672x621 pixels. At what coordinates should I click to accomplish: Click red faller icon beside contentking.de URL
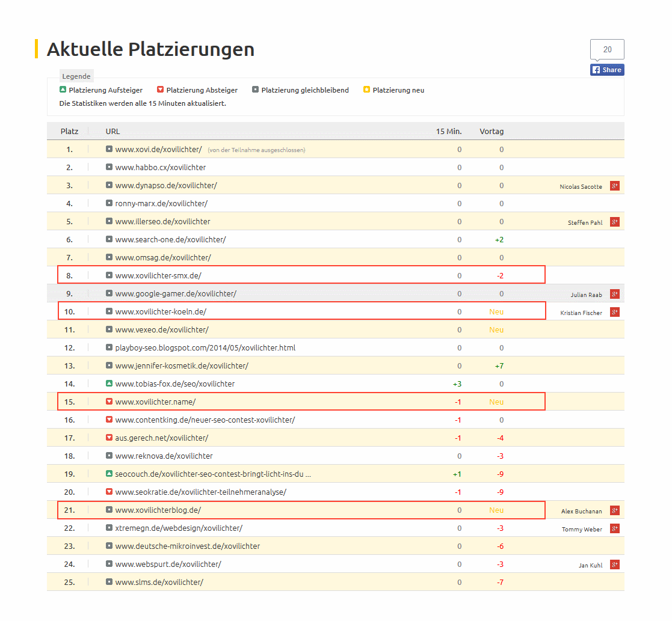pyautogui.click(x=109, y=419)
